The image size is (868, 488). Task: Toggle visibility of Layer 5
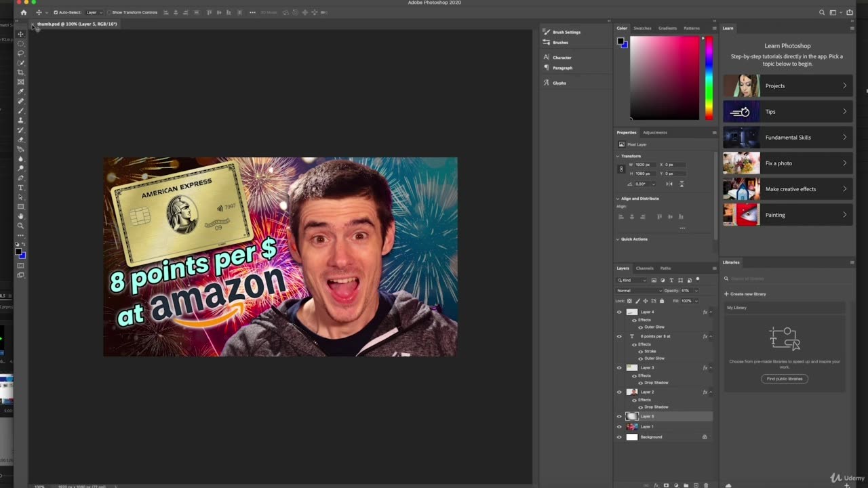619,416
